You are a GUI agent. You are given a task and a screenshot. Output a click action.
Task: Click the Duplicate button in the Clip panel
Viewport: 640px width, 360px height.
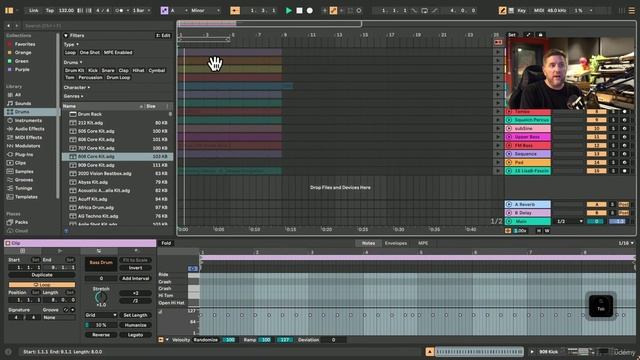click(x=42, y=275)
